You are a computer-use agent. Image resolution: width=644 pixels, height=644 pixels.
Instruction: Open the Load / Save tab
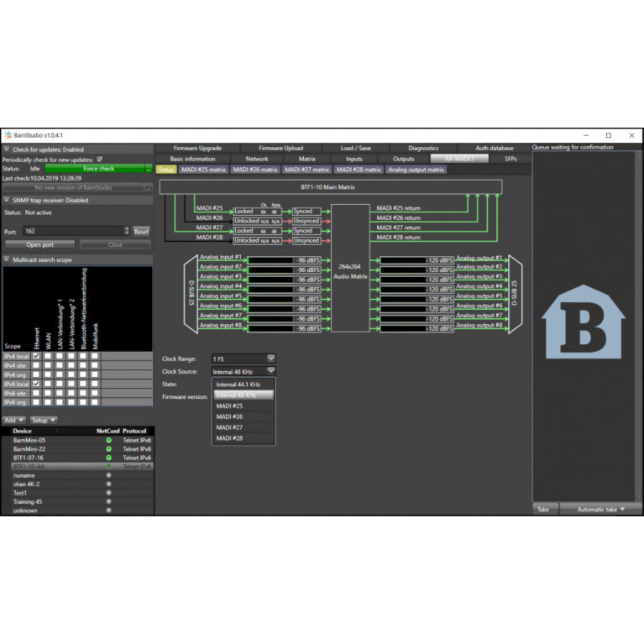(x=356, y=149)
